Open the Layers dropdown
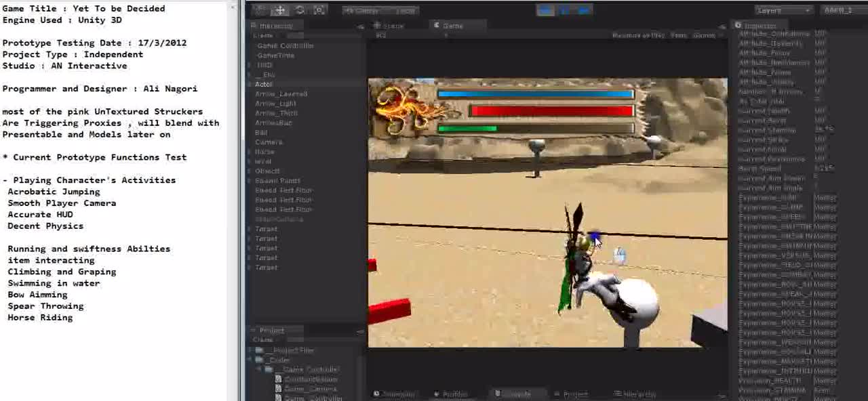 coord(783,10)
